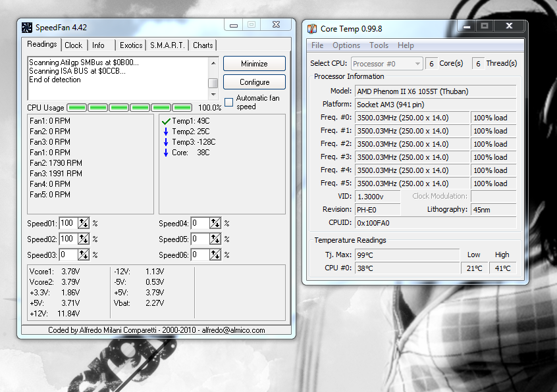Click the Speed06 spinner arrows
Image resolution: width=557 pixels, height=392 pixels.
(215, 255)
